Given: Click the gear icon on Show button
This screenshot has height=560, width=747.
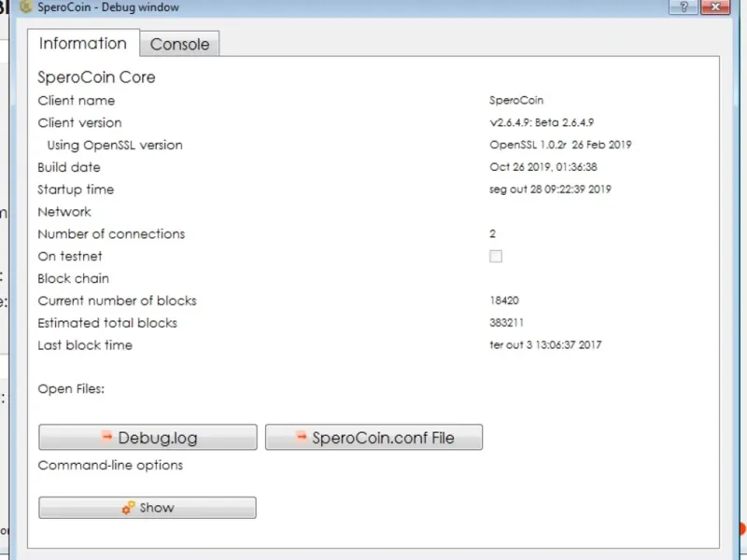Looking at the screenshot, I should [128, 508].
